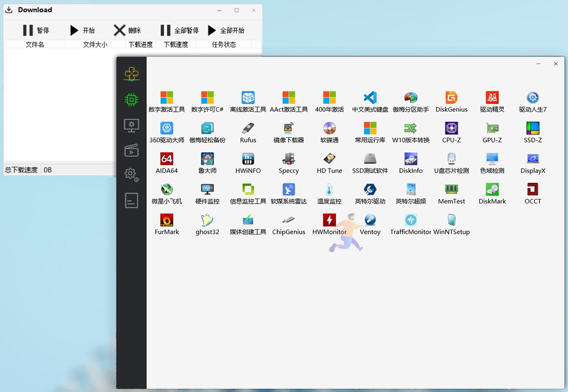Open ghost32
Viewport: 568px width, 392px height.
207,225
